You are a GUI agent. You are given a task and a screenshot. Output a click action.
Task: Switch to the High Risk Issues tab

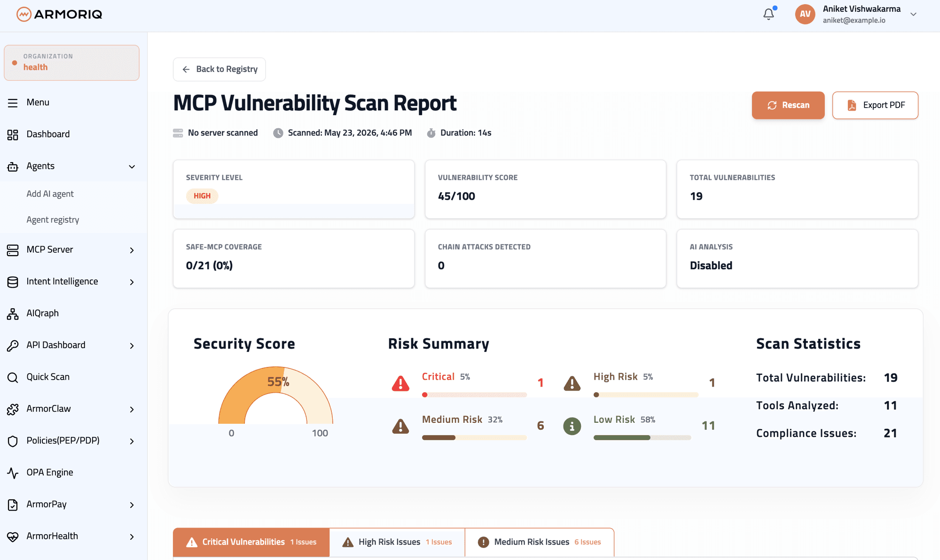click(397, 542)
